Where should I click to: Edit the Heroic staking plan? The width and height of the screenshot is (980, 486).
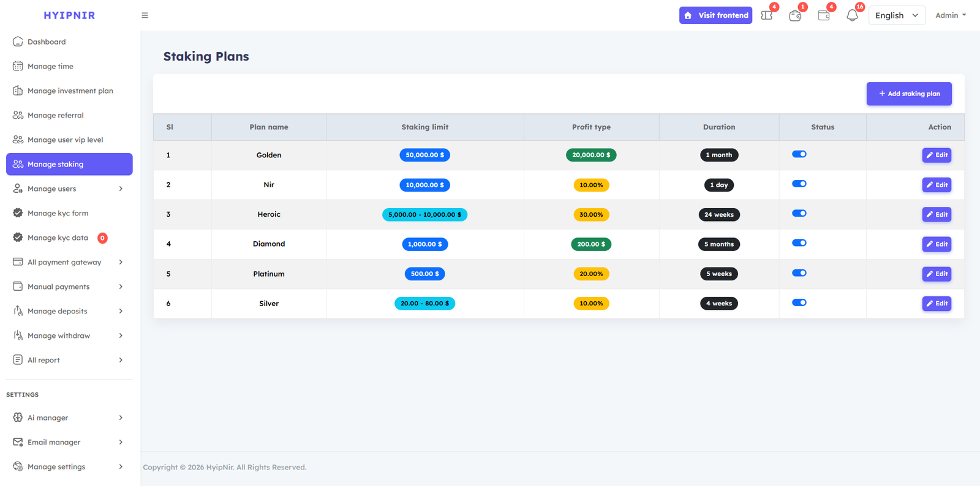click(x=937, y=214)
